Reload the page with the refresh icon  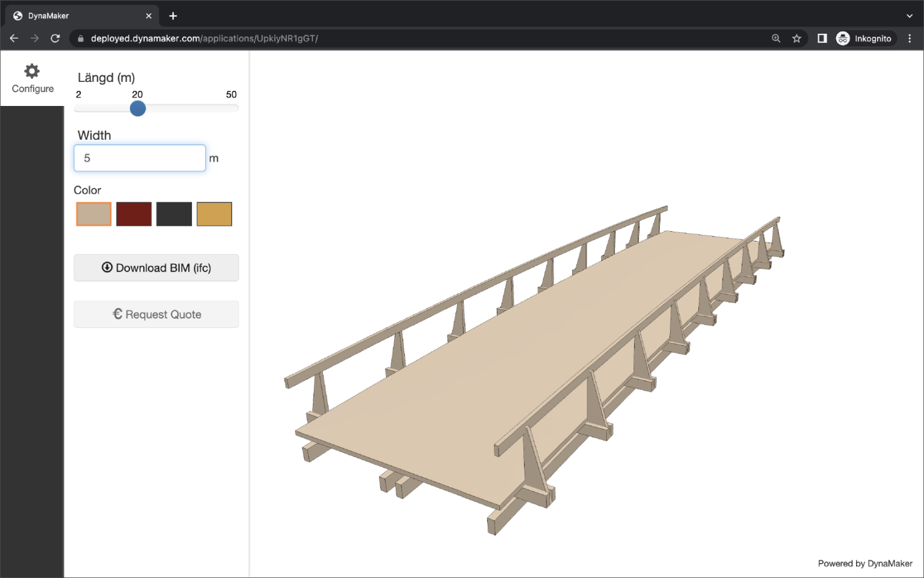tap(55, 38)
